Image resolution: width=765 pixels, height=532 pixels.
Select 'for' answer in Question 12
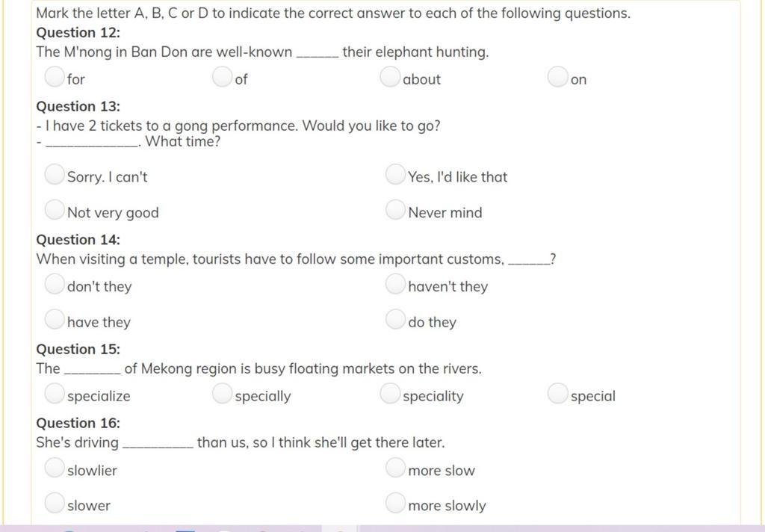pyautogui.click(x=54, y=77)
